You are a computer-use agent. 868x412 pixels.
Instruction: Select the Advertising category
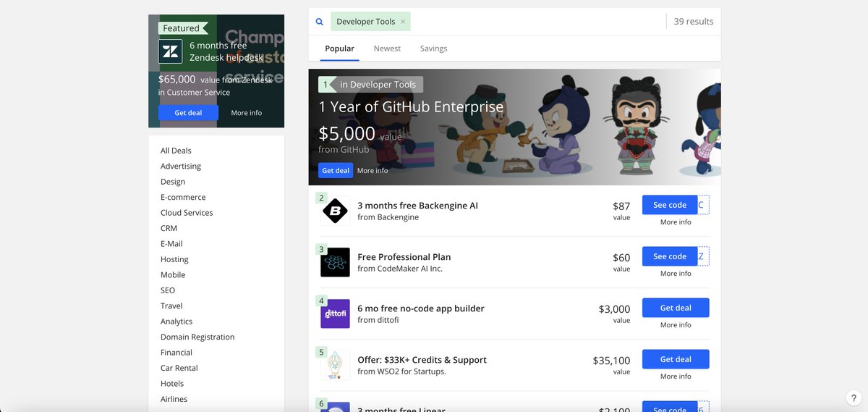click(181, 167)
